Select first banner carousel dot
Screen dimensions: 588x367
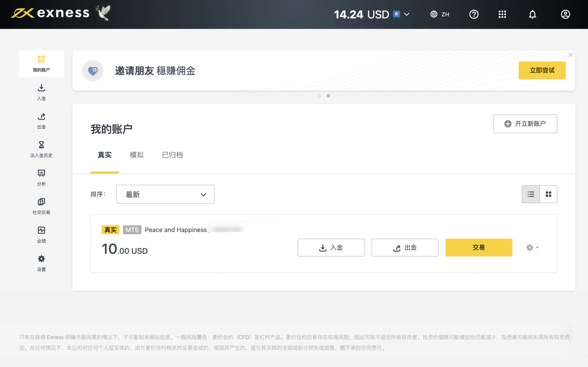point(319,96)
